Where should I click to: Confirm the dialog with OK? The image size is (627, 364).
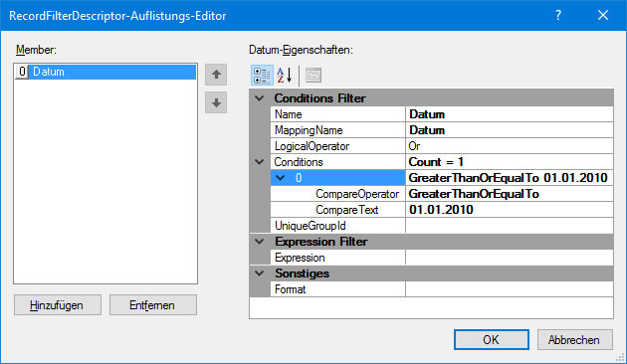[492, 339]
